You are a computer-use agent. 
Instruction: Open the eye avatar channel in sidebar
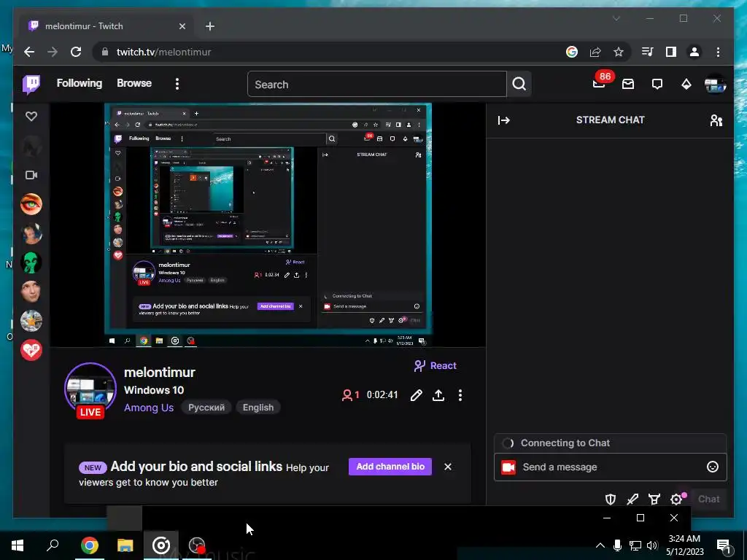[31, 204]
